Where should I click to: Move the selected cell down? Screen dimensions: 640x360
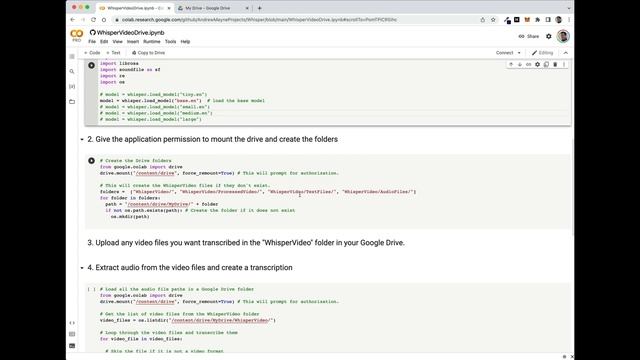coord(520,64)
